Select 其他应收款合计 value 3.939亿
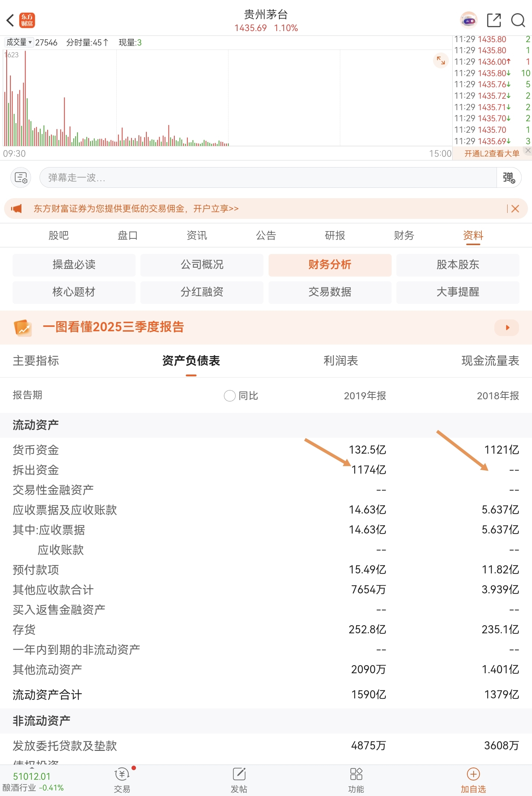The image size is (532, 796). [x=501, y=590]
